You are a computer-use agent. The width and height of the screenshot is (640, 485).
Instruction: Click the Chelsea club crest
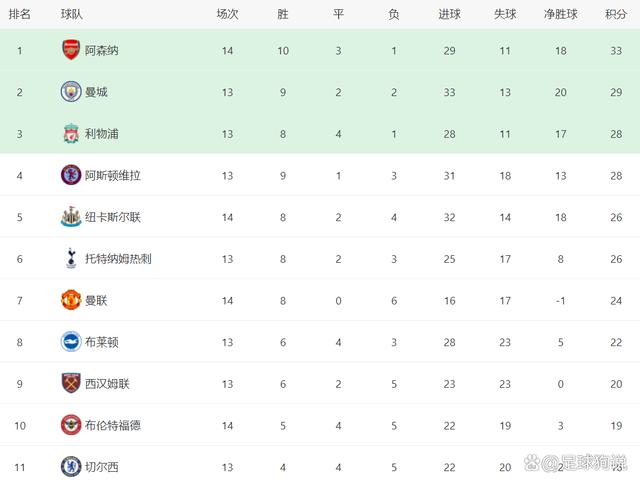click(x=71, y=467)
